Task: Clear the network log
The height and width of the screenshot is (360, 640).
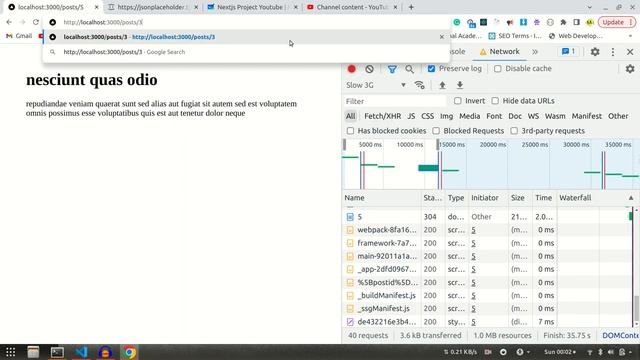Action: 369,69
